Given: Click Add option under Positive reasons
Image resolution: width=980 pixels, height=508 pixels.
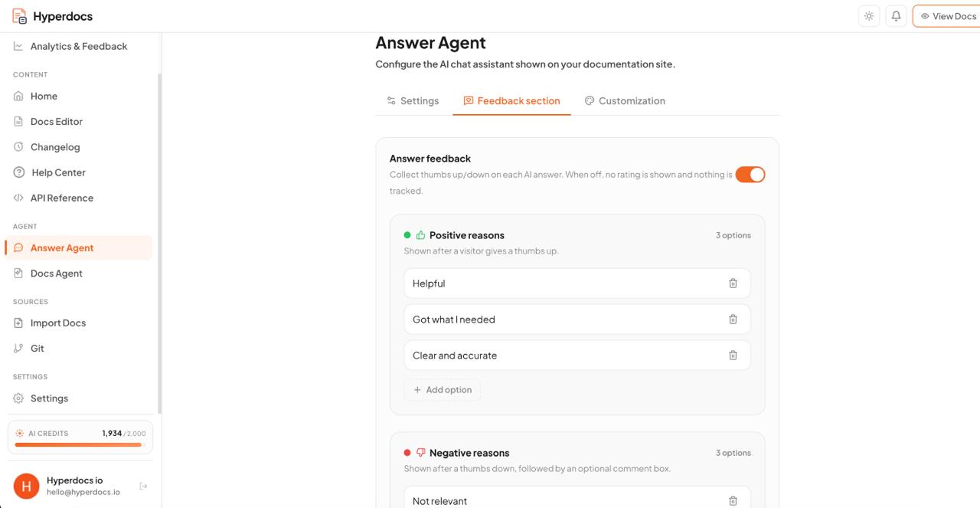Looking at the screenshot, I should click(x=443, y=389).
